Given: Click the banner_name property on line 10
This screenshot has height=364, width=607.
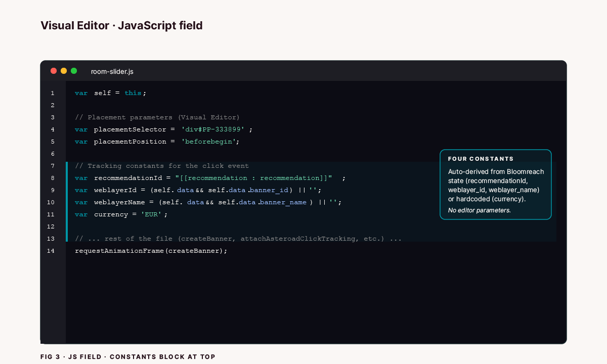Looking at the screenshot, I should (x=283, y=202).
